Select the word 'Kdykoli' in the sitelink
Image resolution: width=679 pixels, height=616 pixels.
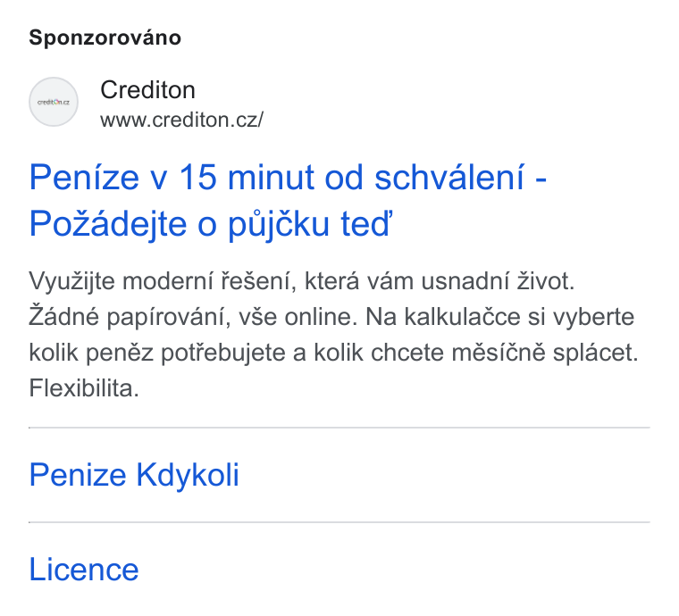[x=188, y=475]
